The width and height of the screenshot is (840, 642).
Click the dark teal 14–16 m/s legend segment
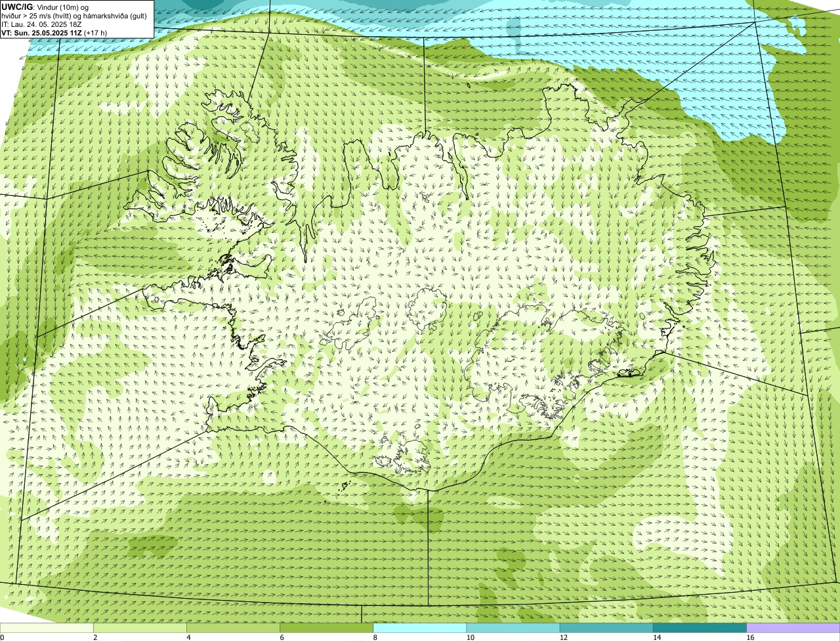[x=700, y=628]
